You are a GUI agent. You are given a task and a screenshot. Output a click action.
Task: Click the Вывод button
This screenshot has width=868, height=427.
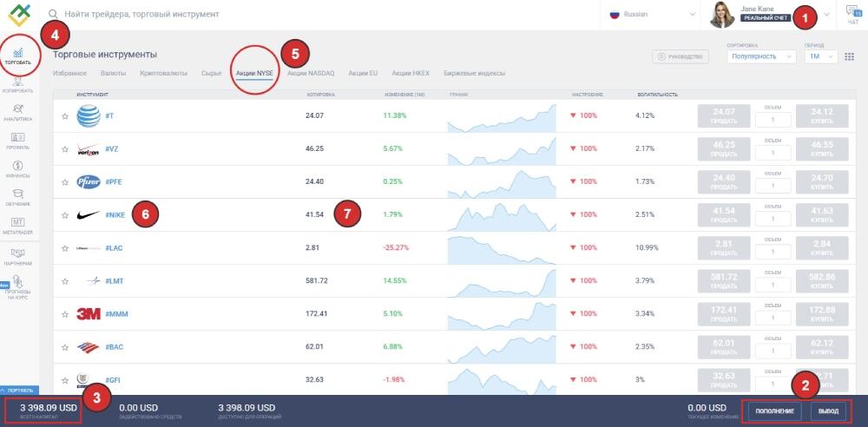(x=828, y=411)
